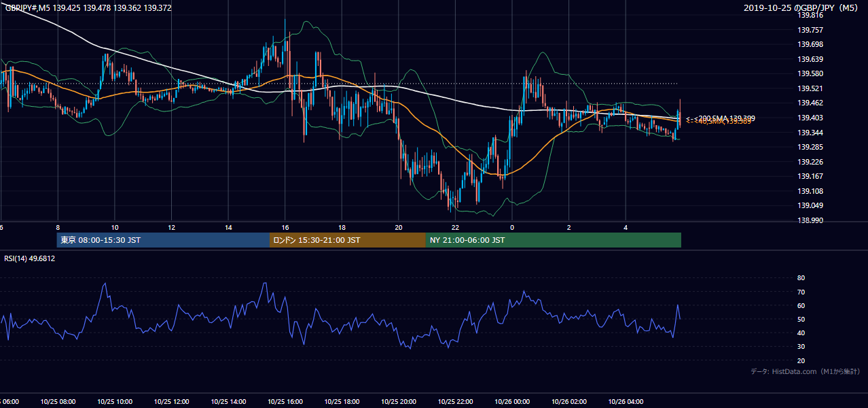
Task: Click RSI scale value 50
Action: (801, 319)
